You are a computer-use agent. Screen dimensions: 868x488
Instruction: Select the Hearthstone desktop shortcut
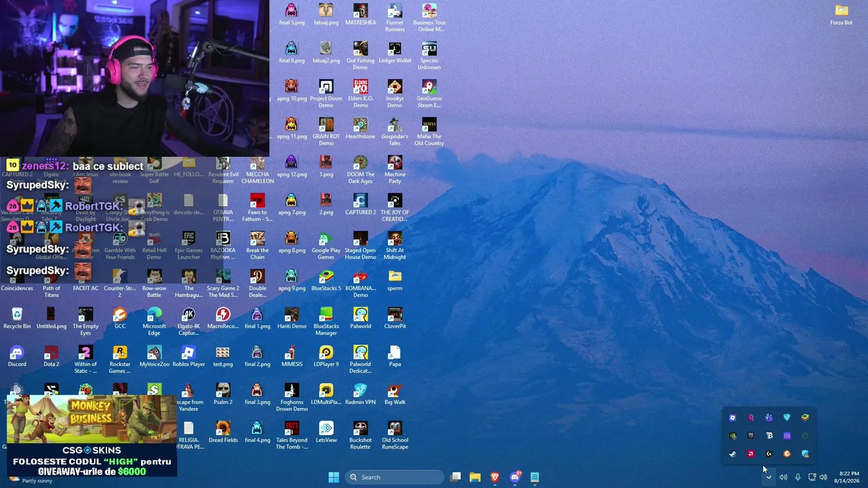tap(361, 129)
